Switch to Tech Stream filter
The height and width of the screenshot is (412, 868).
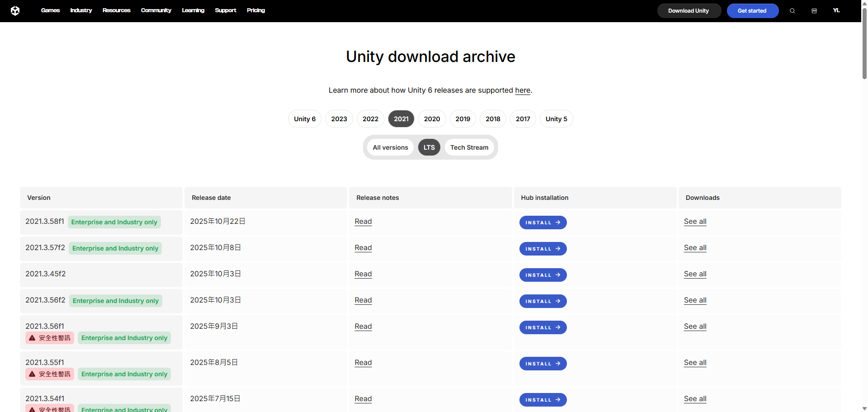click(469, 147)
